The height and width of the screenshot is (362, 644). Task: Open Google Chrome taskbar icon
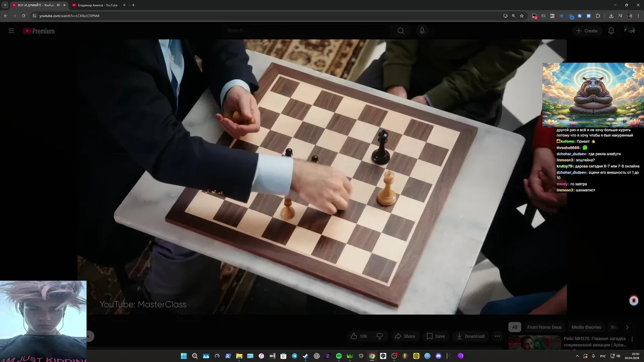pyautogui.click(x=372, y=356)
